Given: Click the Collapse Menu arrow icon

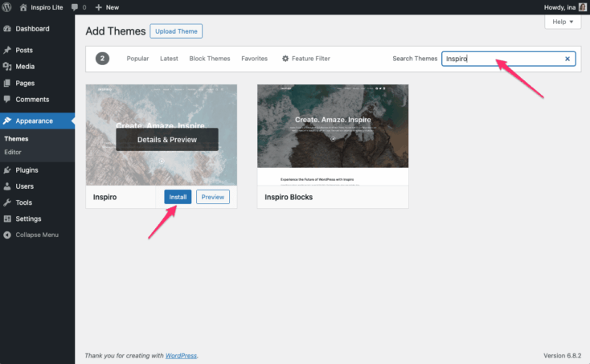Looking at the screenshot, I should point(7,235).
